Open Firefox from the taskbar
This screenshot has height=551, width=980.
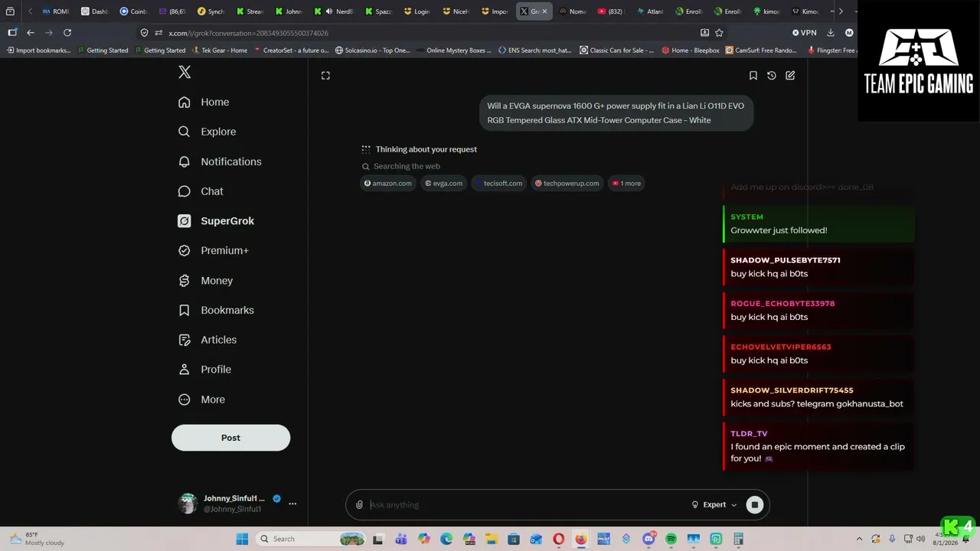[x=581, y=539]
